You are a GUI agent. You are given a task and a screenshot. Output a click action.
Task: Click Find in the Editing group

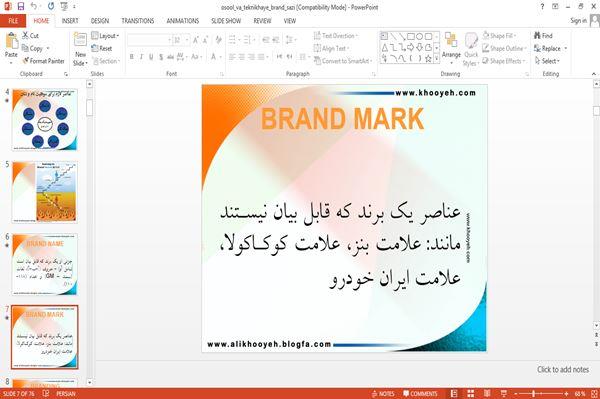[x=543, y=36]
